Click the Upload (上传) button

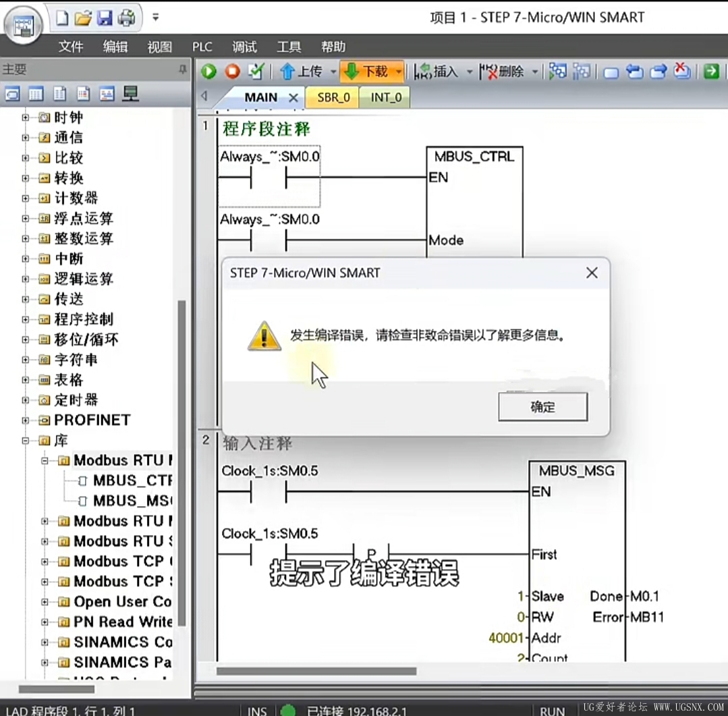(301, 72)
